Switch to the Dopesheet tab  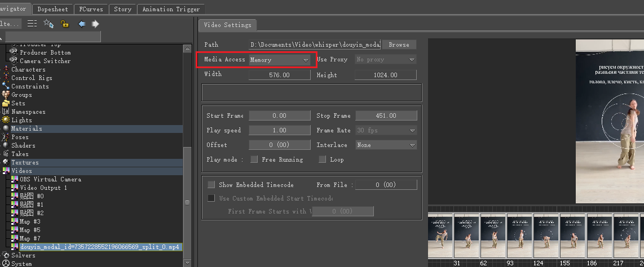52,9
